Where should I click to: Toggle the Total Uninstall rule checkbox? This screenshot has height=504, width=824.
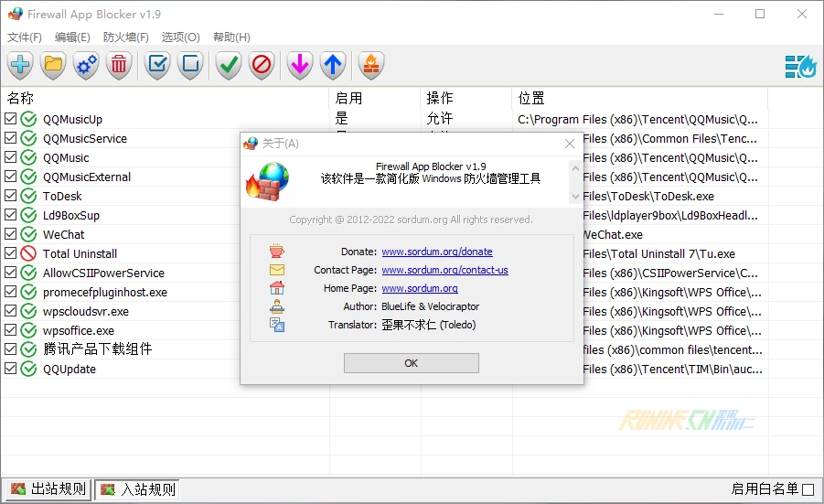(x=11, y=254)
